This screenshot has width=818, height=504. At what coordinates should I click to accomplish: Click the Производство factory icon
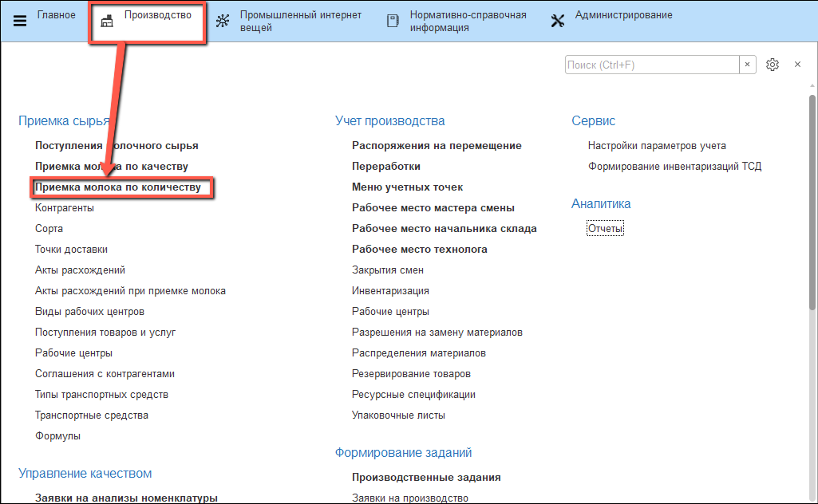106,22
